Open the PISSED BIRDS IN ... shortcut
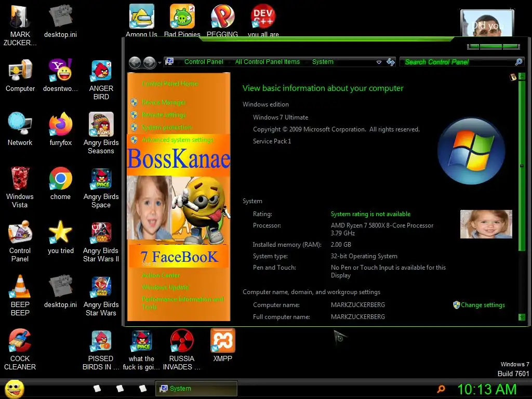Screen dimensions: 532x399 [101, 350]
